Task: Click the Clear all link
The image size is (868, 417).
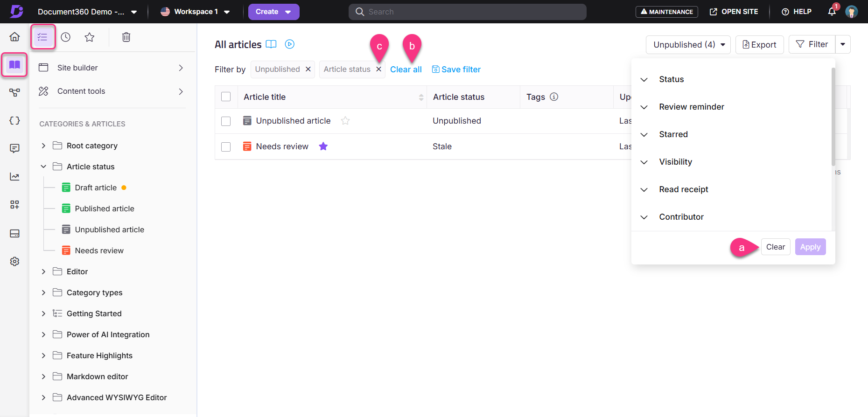Action: point(406,69)
